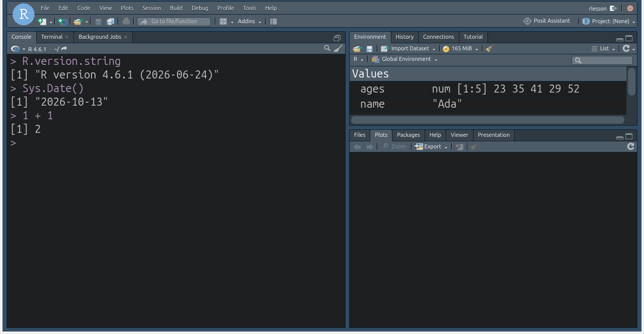Image resolution: width=644 pixels, height=334 pixels.
Task: Open the List view mode dropdown
Action: point(603,49)
